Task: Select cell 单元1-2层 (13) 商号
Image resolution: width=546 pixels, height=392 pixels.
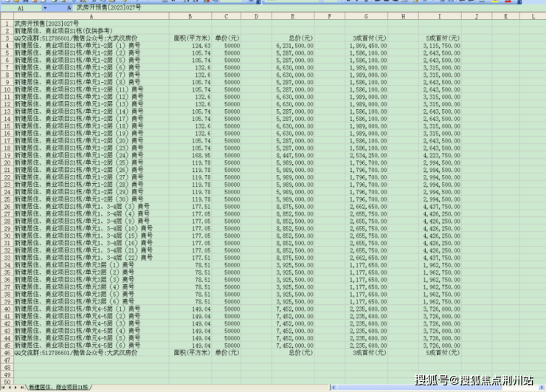Action: point(91,104)
